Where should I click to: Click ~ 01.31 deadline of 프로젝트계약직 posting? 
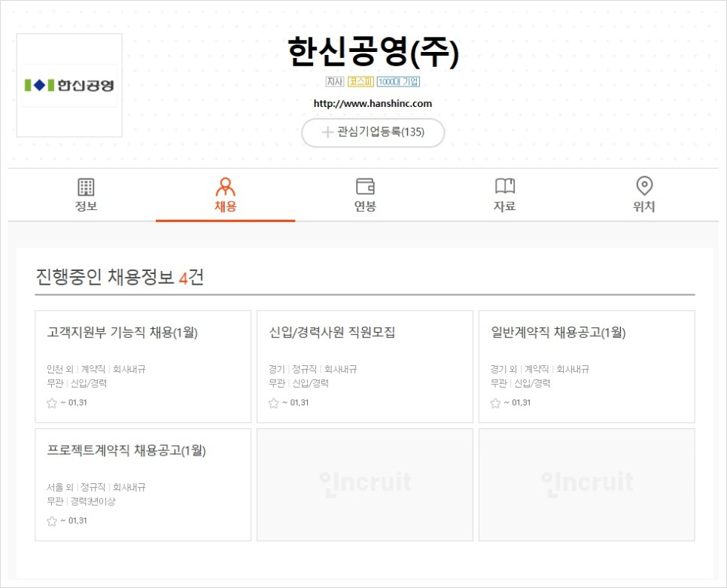(x=73, y=521)
